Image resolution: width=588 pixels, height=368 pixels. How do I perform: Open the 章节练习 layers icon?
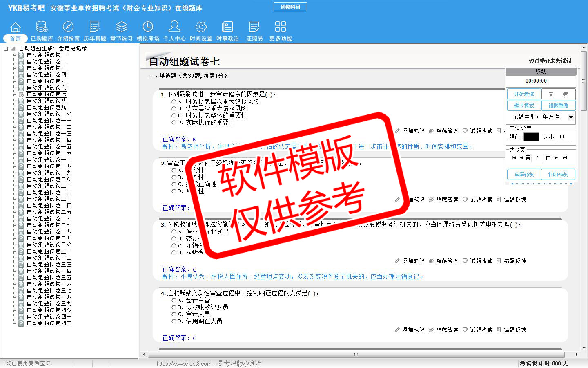coord(121,27)
